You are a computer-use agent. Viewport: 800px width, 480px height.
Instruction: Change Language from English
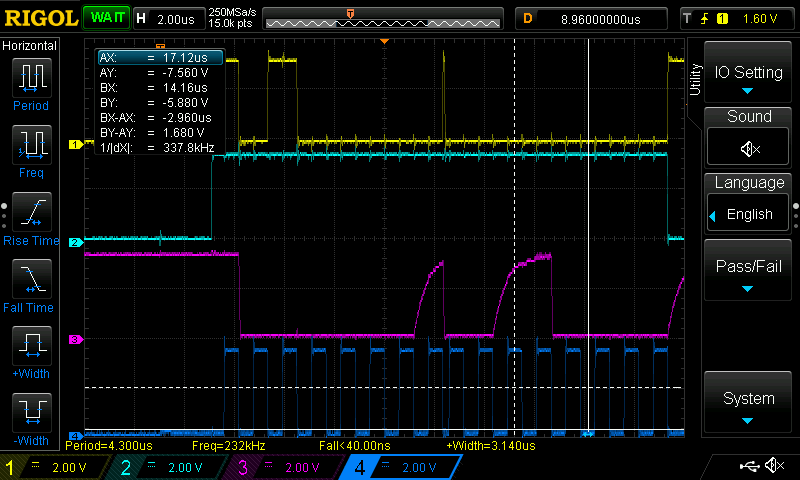748,214
